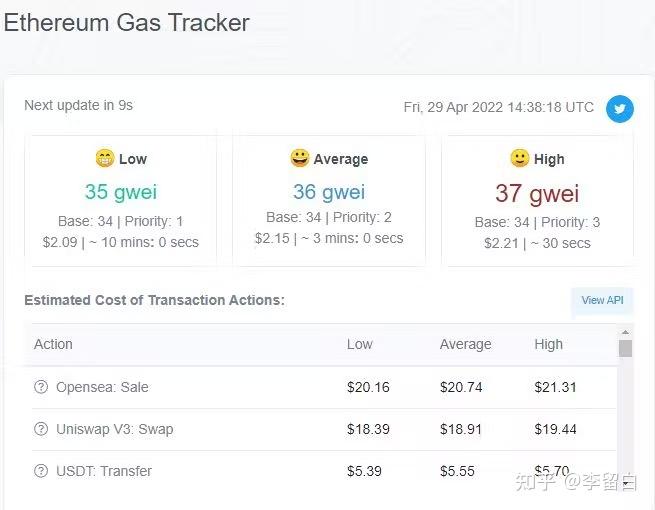This screenshot has height=510, width=655.
Task: Click the High column header
Action: point(549,344)
